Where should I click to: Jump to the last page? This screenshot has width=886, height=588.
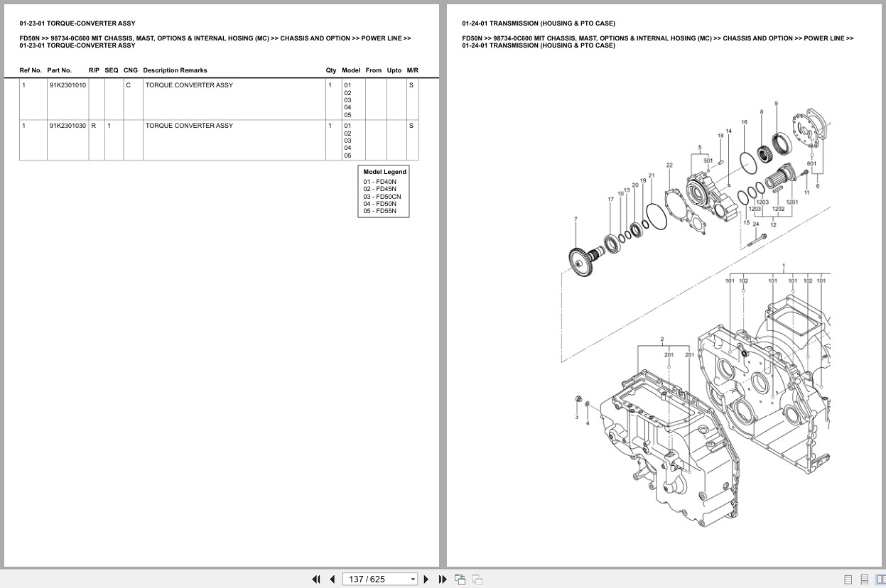[443, 579]
